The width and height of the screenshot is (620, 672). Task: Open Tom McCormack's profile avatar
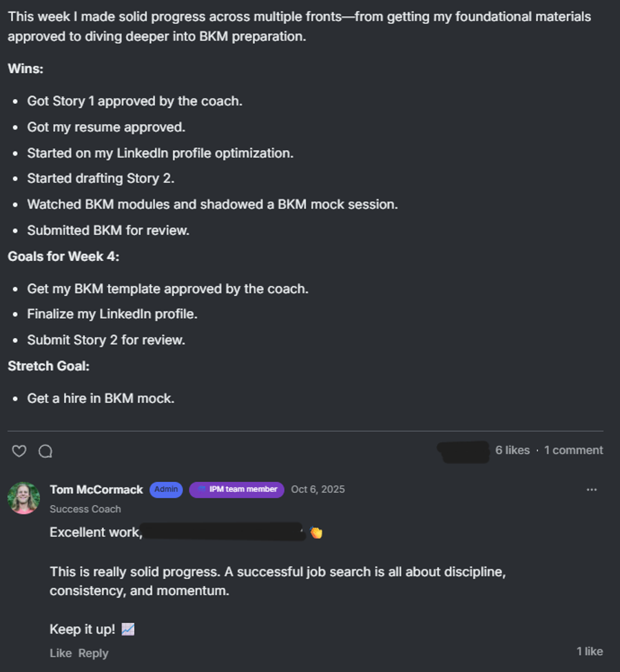24,497
